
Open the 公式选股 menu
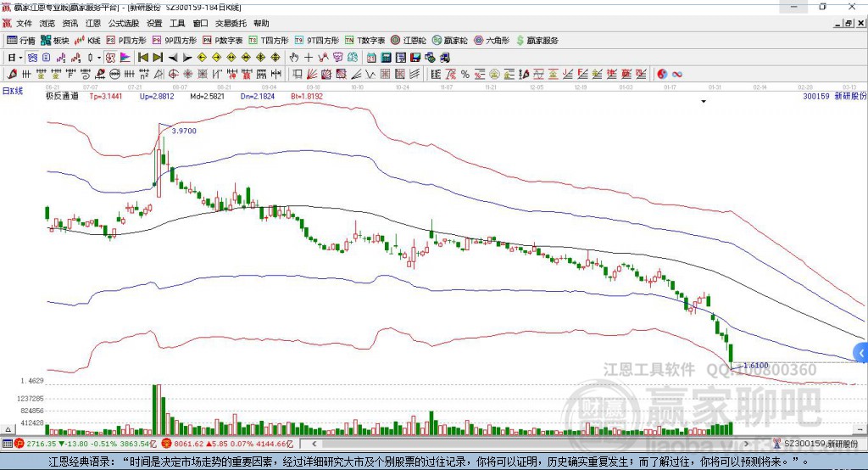[123, 24]
